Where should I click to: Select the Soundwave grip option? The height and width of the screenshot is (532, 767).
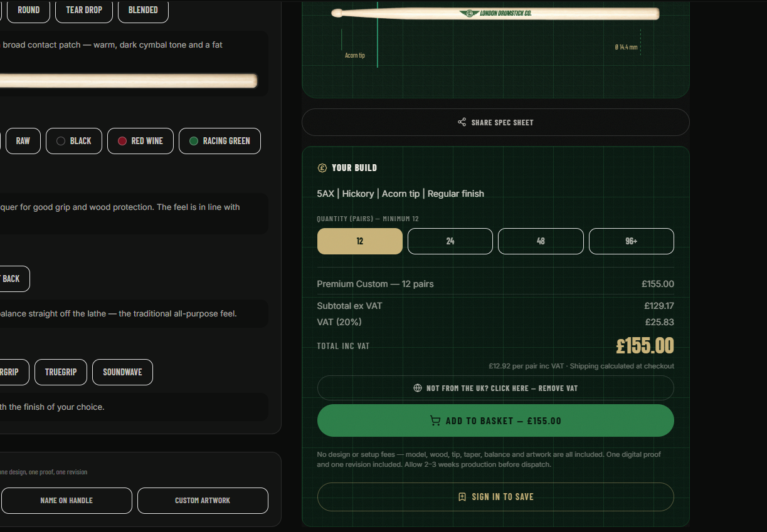click(122, 372)
